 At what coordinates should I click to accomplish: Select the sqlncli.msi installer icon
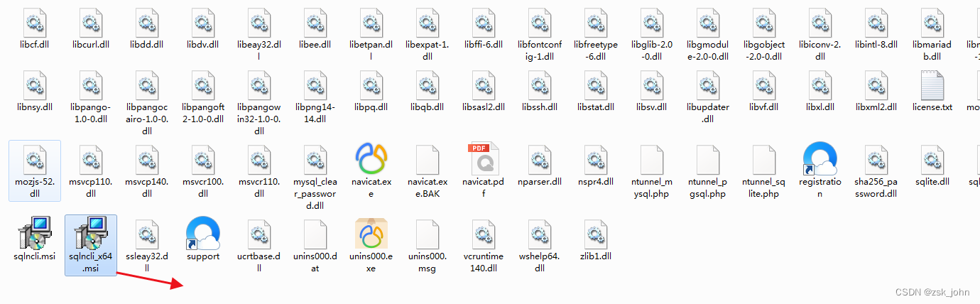34,234
